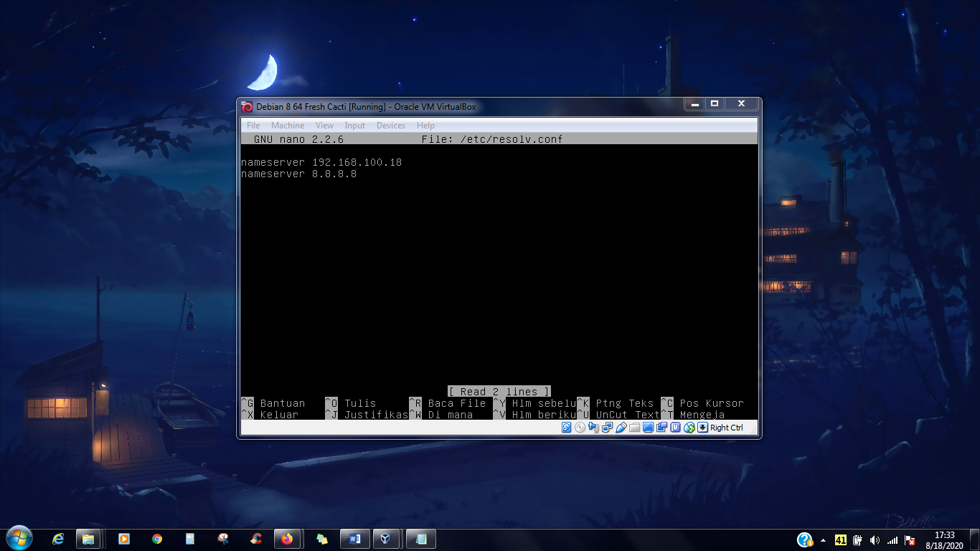Open the USB devices status icon
The width and height of the screenshot is (980, 551).
621,428
